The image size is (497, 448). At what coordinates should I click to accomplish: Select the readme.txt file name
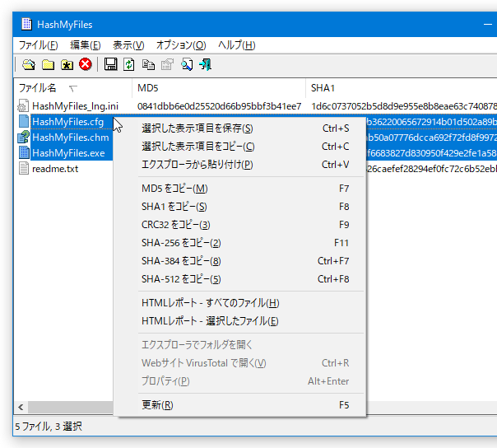(55, 169)
